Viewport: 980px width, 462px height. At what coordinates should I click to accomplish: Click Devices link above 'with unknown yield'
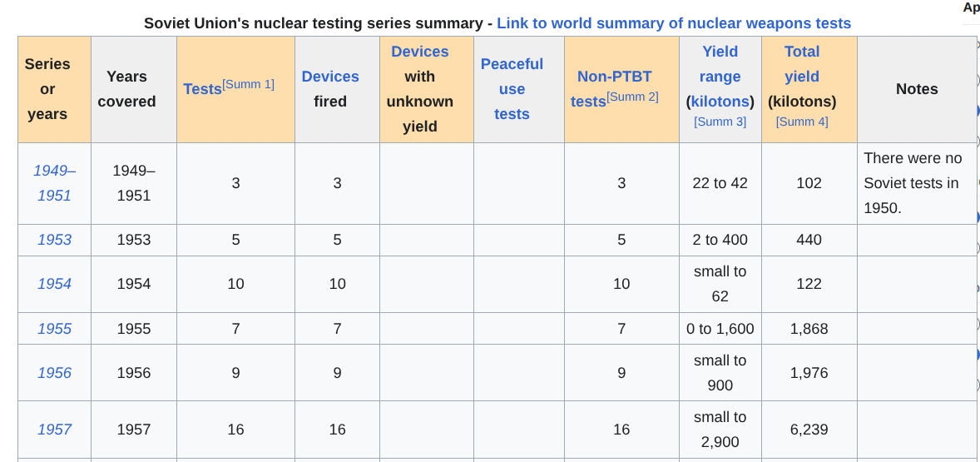(x=419, y=52)
